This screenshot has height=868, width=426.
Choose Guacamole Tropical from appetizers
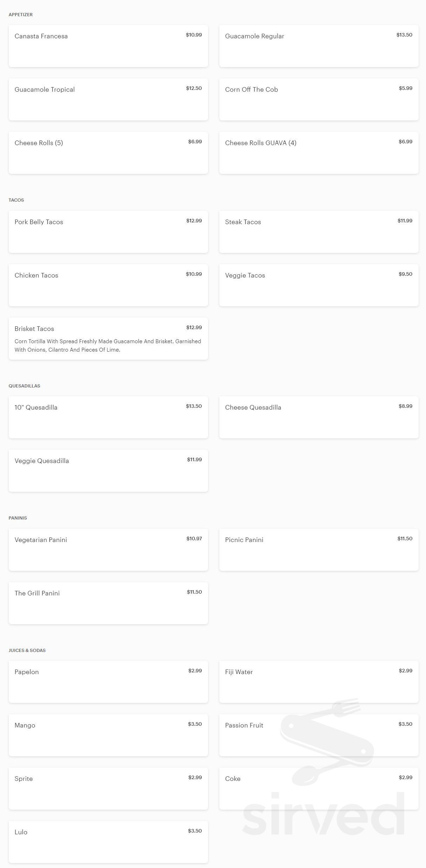pos(108,99)
